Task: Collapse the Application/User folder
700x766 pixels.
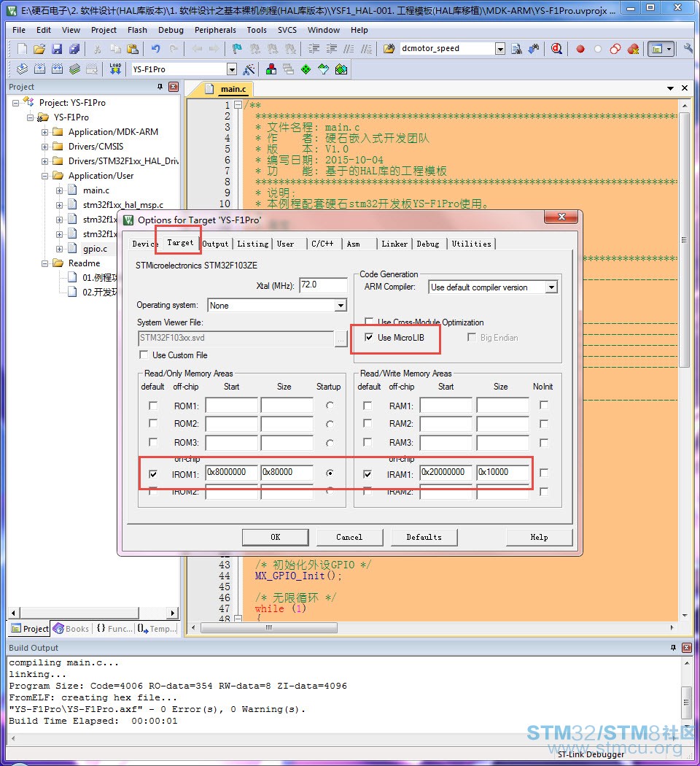Action: [45, 176]
